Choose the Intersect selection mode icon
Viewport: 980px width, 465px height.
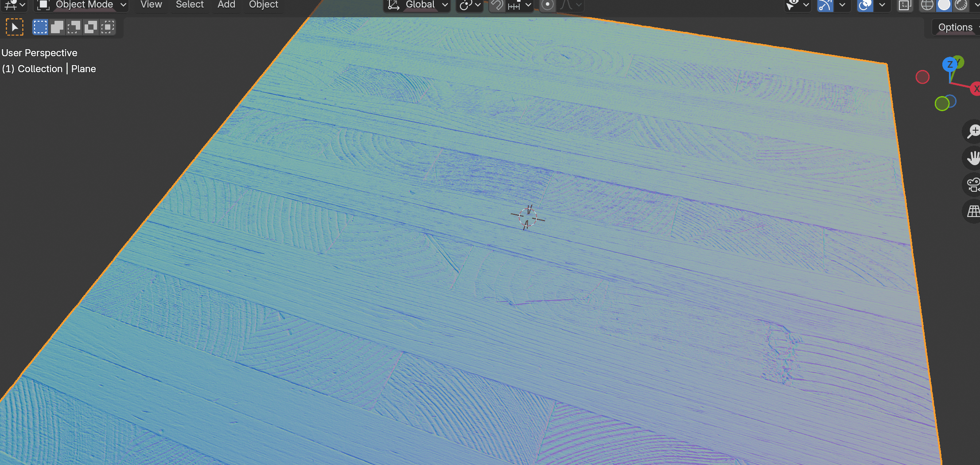point(108,27)
